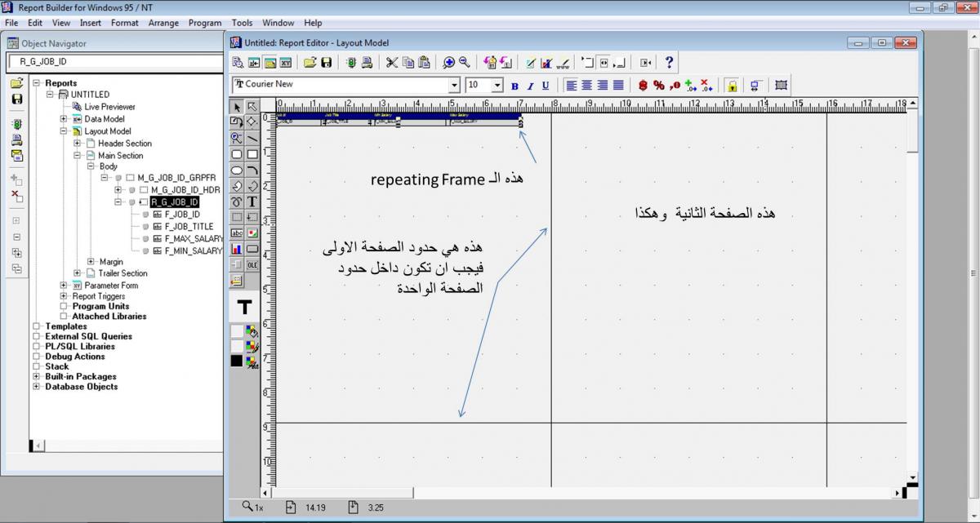
Task: Select the Text tool in the palette
Action: coord(252,202)
